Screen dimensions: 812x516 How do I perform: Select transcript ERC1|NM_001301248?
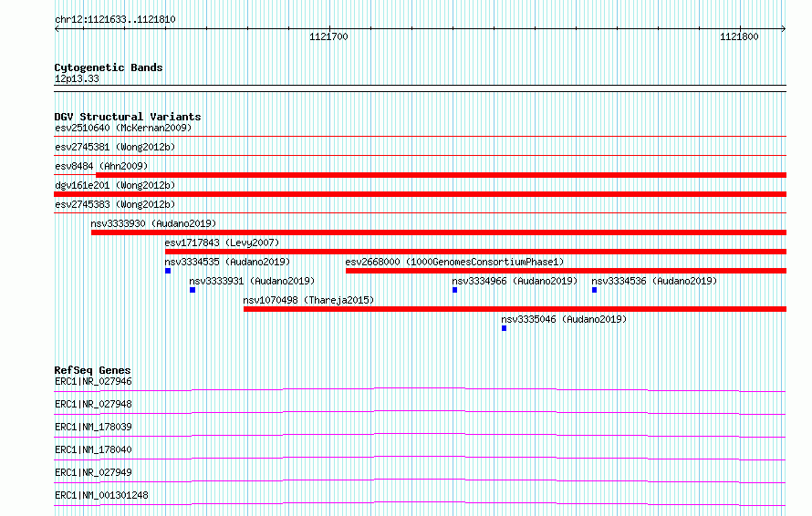[101, 495]
